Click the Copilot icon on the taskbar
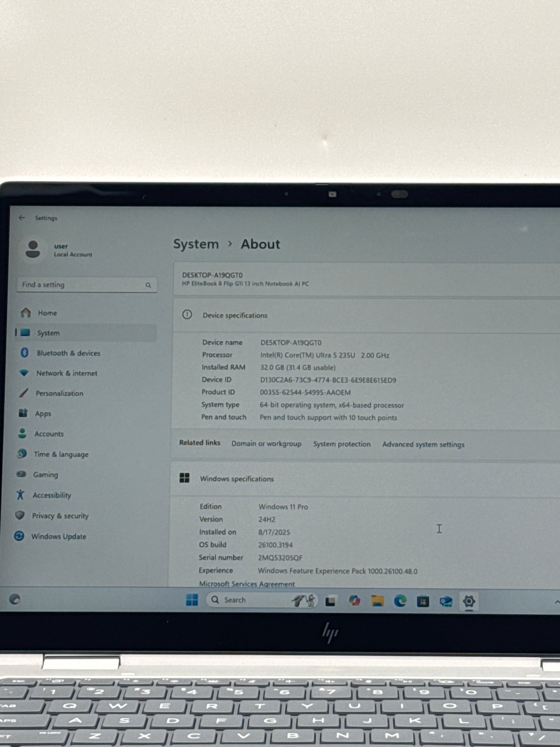The height and width of the screenshot is (747, 560). pos(354,600)
